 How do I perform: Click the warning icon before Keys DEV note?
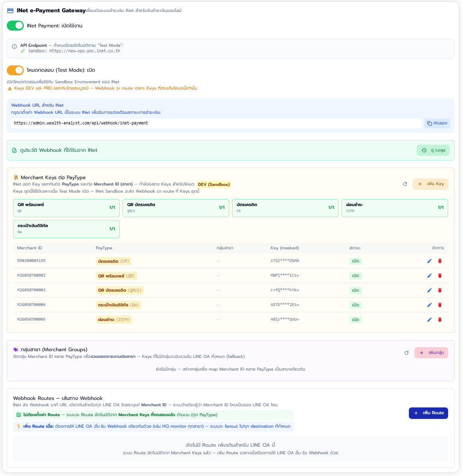point(10,88)
